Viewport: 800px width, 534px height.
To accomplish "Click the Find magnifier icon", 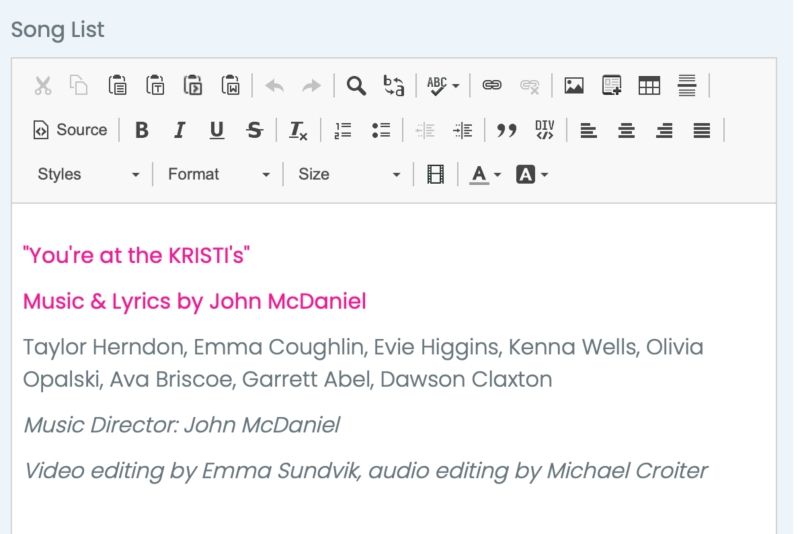I will (x=356, y=86).
